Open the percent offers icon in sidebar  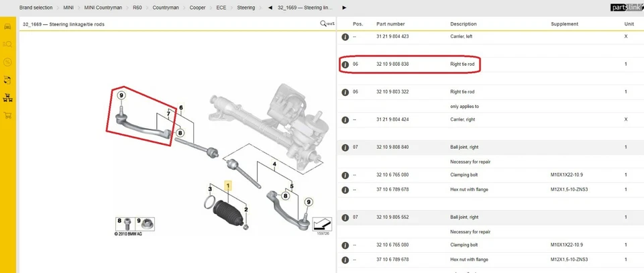(7, 62)
